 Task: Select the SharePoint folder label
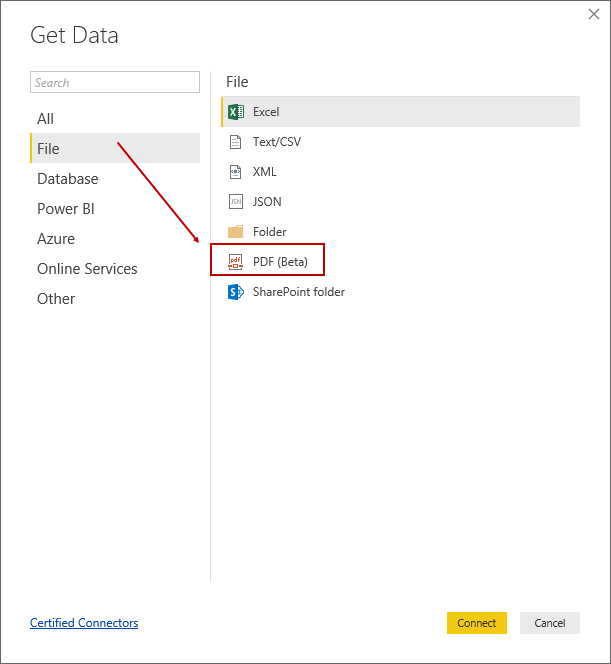[299, 292]
